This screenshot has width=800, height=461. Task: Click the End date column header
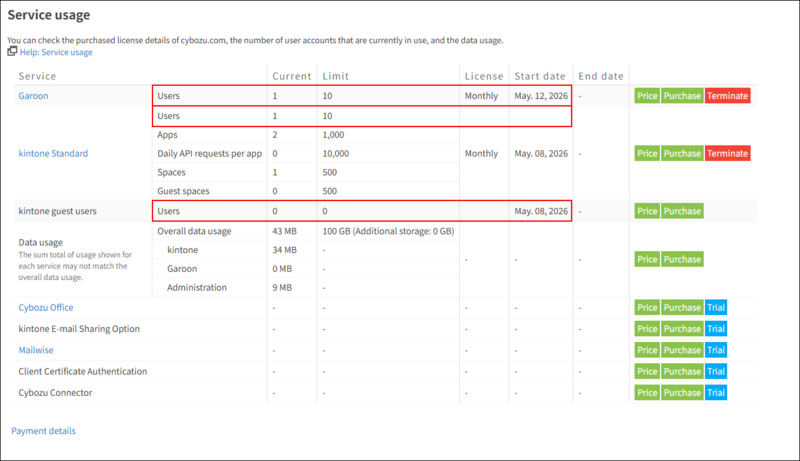click(x=601, y=76)
